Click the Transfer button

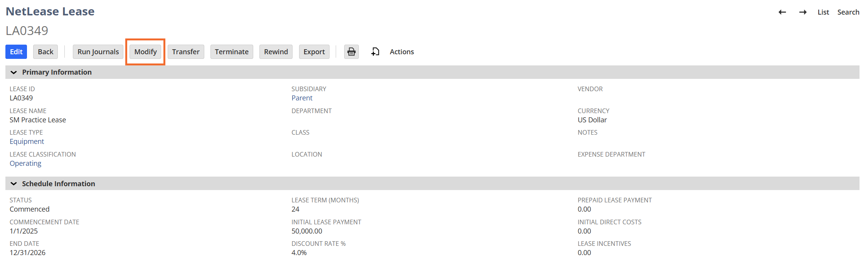186,52
